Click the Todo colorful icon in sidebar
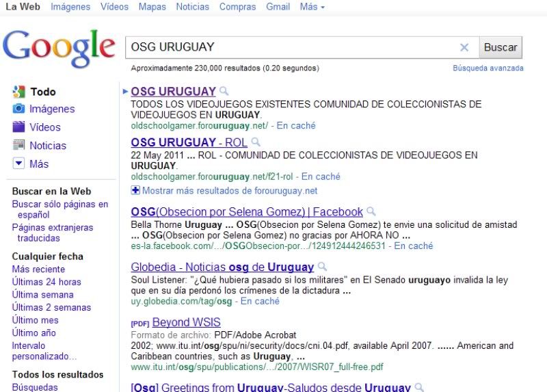The width and height of the screenshot is (547, 392). [19, 92]
